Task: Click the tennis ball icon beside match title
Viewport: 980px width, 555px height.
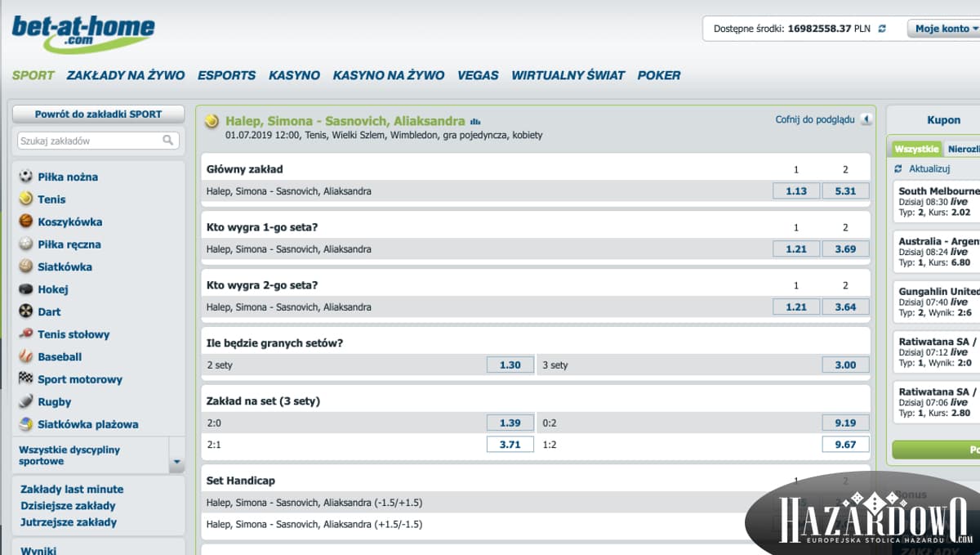Action: pos(212,121)
